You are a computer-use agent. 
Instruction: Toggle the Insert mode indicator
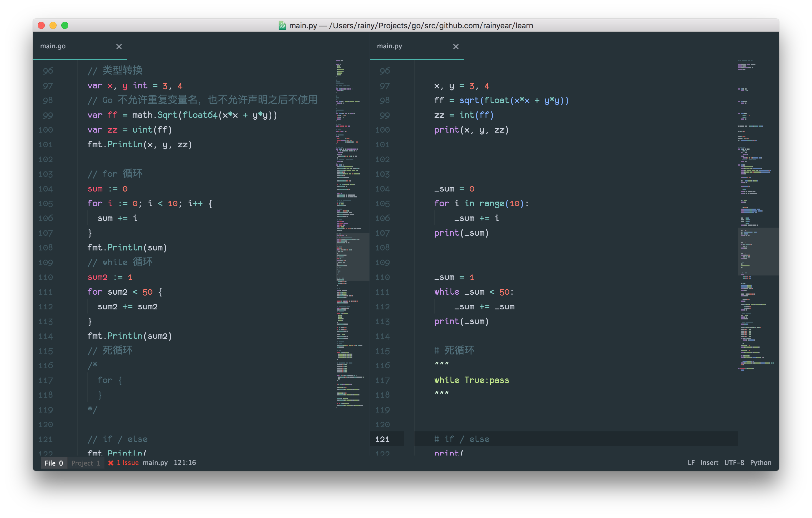coord(709,463)
